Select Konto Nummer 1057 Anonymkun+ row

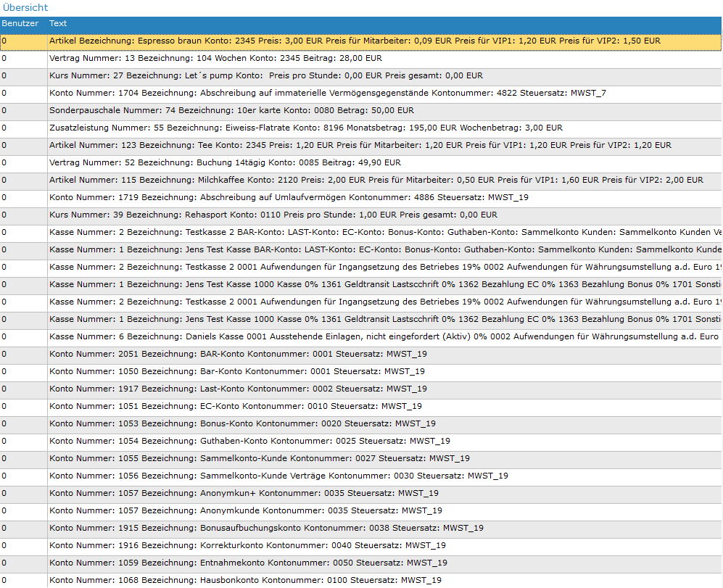coord(360,494)
